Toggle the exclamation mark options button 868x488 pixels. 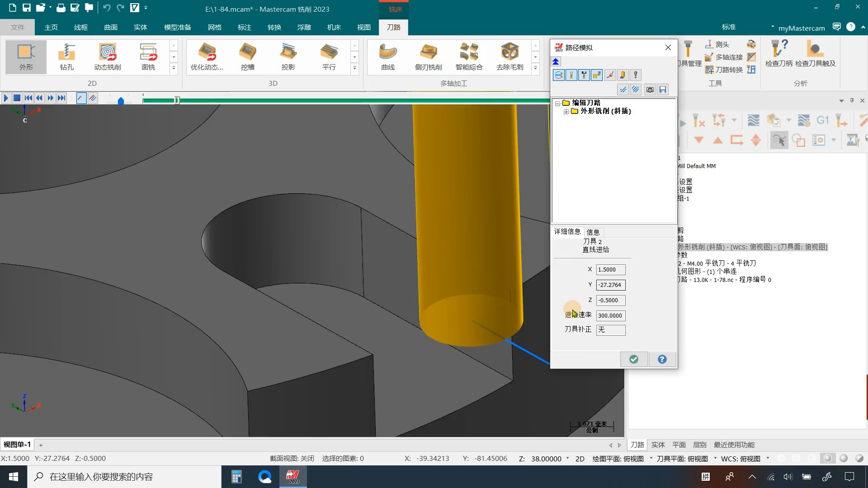pos(636,75)
